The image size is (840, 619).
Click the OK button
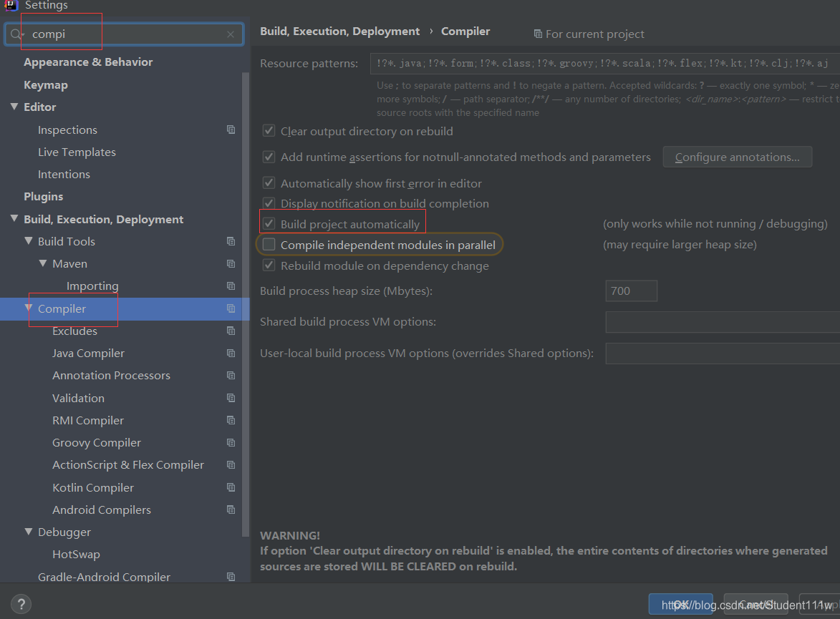[680, 605]
